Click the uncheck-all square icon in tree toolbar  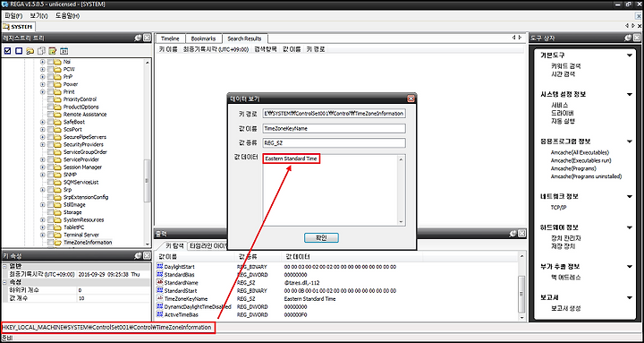pos(19,51)
